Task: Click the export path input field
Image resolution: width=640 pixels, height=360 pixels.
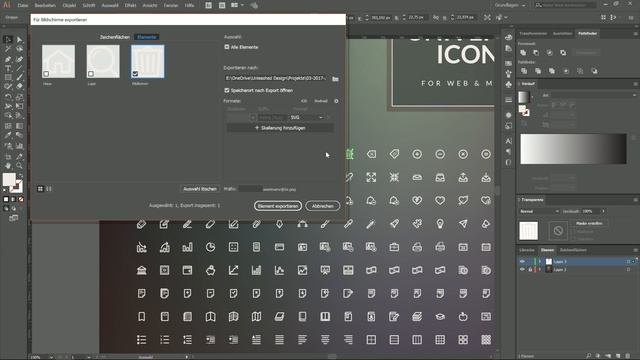Action: [x=277, y=78]
